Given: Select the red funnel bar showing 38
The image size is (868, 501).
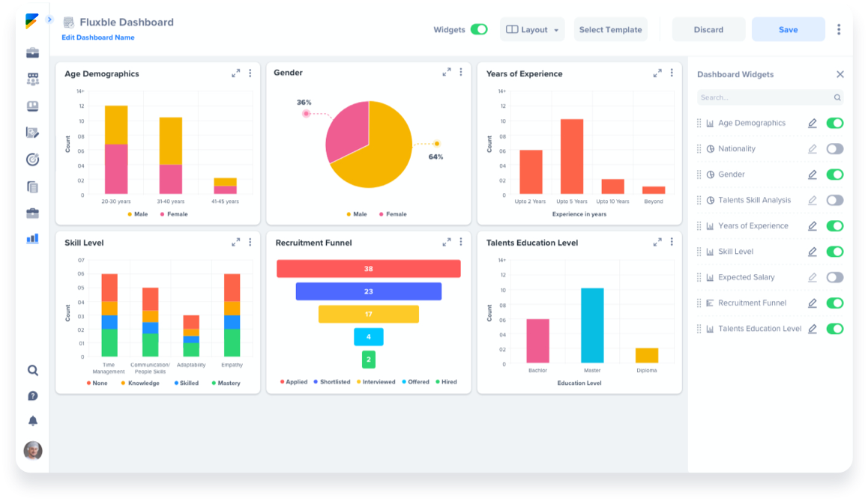Looking at the screenshot, I should (x=369, y=269).
